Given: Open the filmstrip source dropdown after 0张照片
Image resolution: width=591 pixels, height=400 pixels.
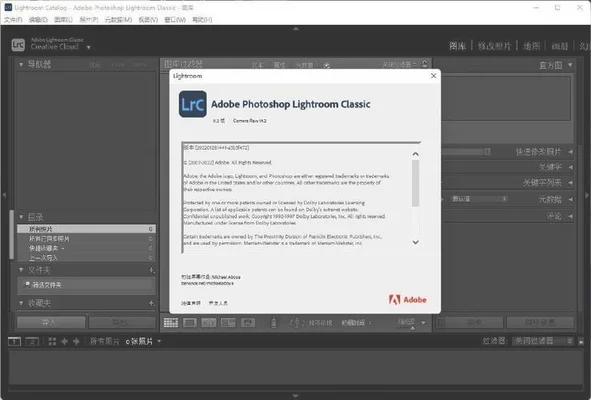Looking at the screenshot, I should tap(159, 341).
